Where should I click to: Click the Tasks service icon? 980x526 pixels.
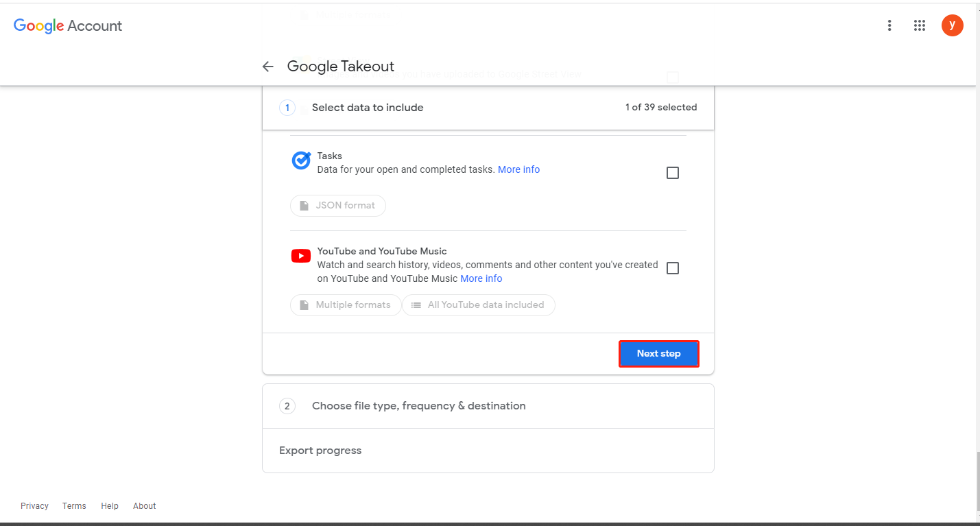(x=301, y=160)
